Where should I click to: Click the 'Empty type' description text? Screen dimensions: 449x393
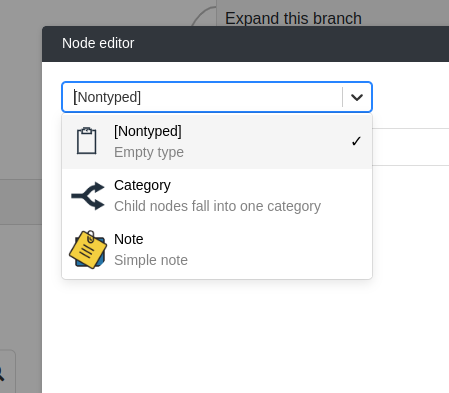coord(149,152)
